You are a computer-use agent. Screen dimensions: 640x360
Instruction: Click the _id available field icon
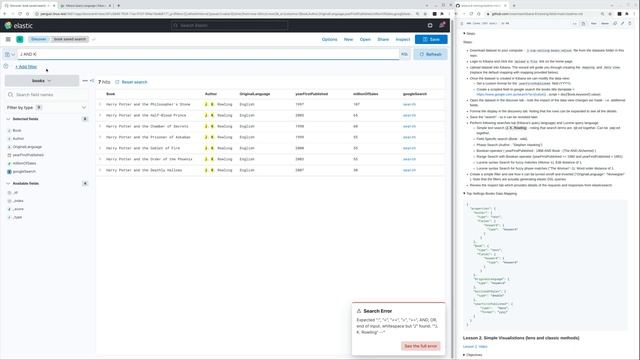(x=9, y=193)
